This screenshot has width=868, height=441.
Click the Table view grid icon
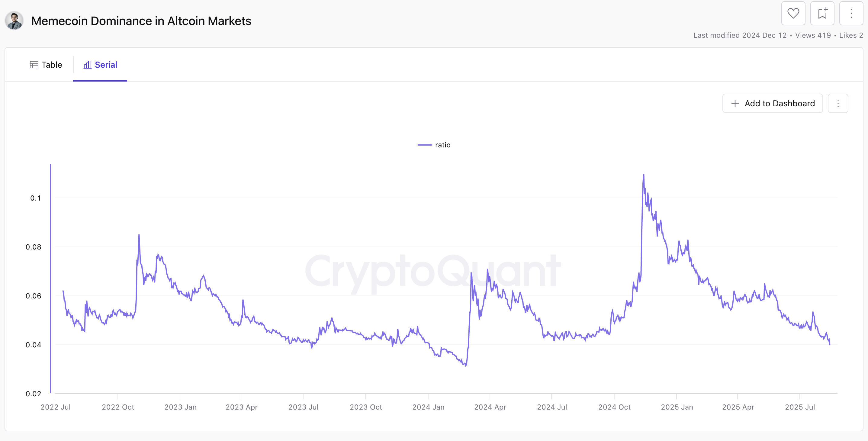click(x=34, y=64)
